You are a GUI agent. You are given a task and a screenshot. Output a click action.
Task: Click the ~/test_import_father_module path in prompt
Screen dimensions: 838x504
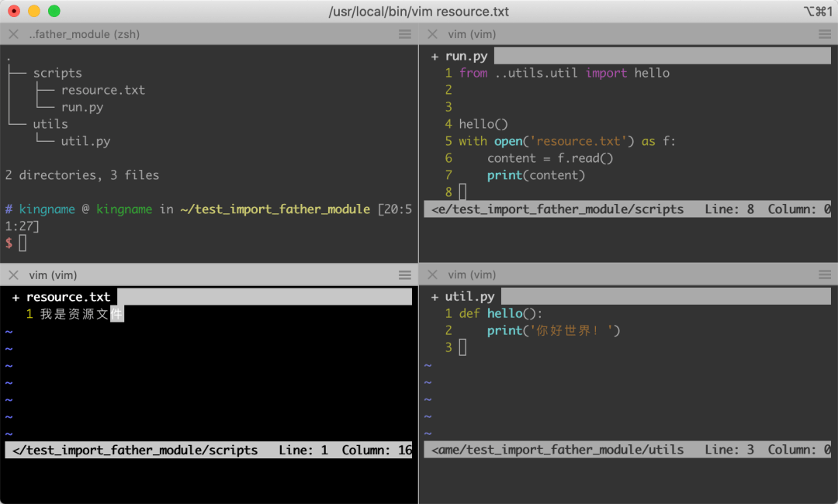tap(275, 209)
